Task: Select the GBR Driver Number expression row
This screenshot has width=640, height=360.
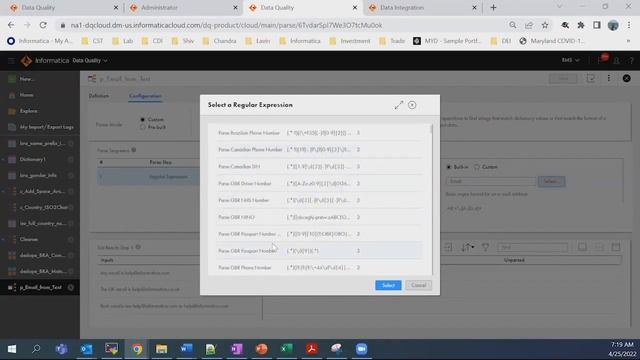Action: click(319, 184)
